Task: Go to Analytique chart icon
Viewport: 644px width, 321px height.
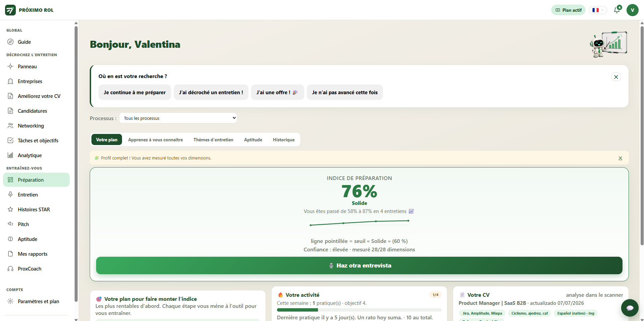Action: pos(10,155)
